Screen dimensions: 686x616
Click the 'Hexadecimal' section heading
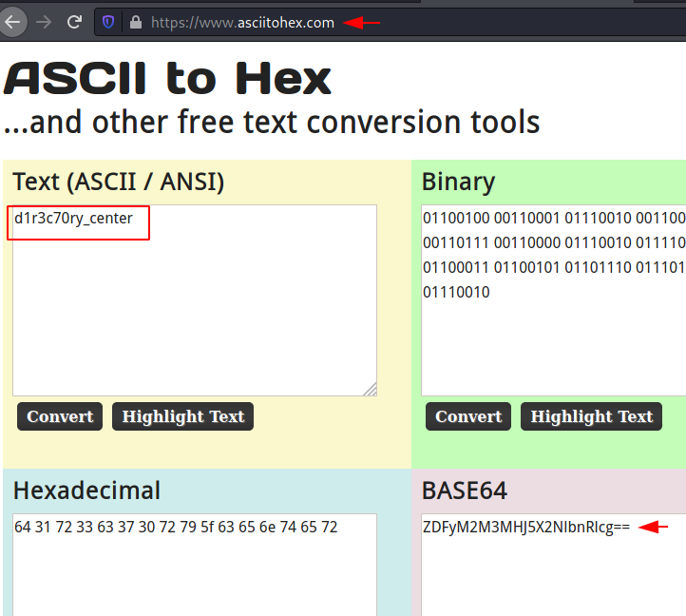(x=86, y=491)
